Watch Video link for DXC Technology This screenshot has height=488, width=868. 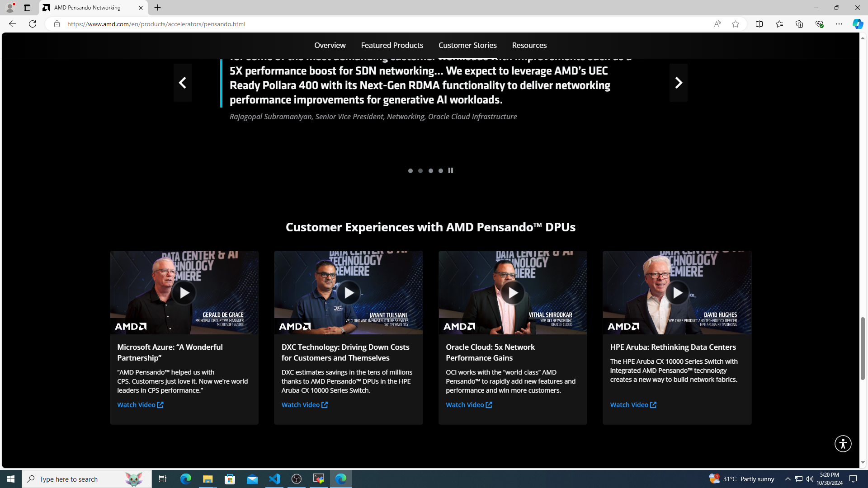(x=304, y=404)
